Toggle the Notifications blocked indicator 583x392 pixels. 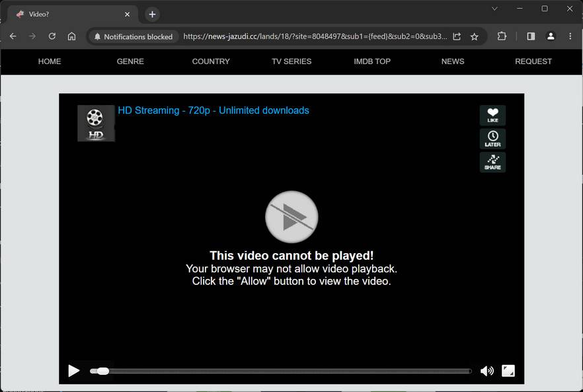coord(134,36)
